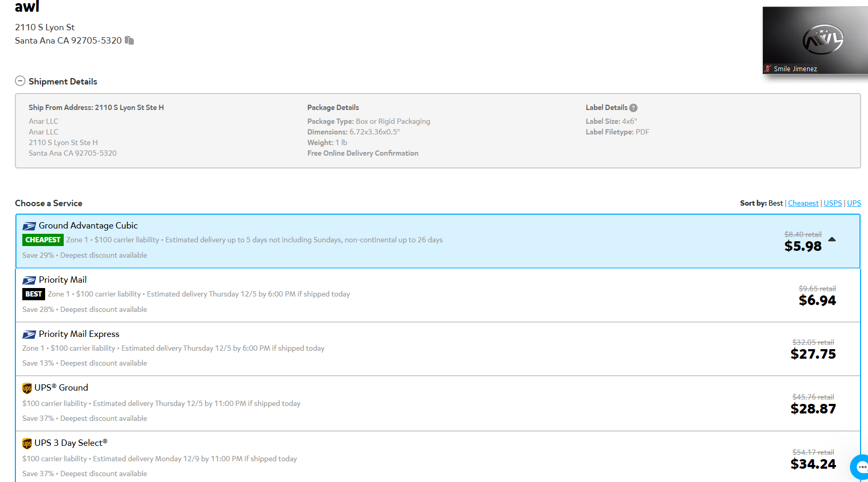
Task: Open the Label Details help tooltip
Action: [x=633, y=108]
